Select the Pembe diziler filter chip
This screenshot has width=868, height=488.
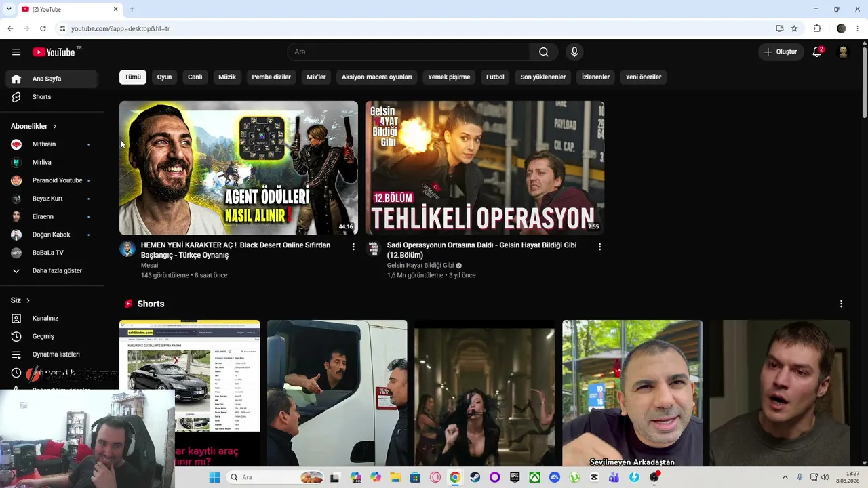[271, 77]
